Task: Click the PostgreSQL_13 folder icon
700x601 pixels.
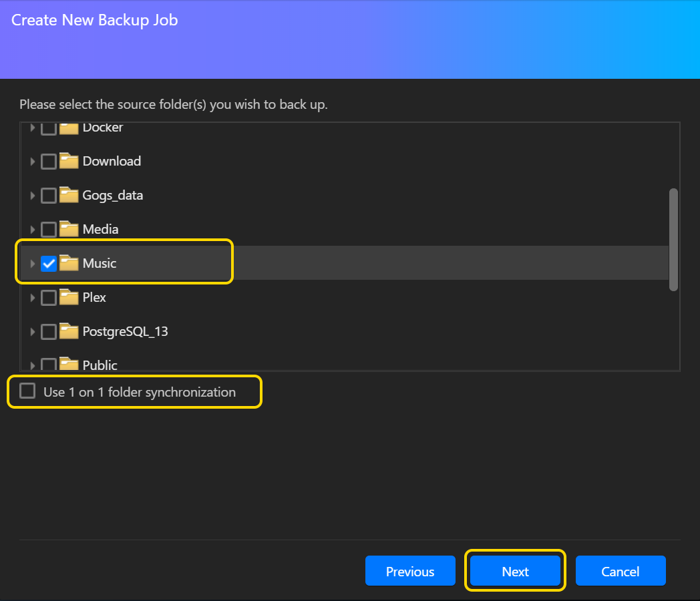Action: point(69,332)
